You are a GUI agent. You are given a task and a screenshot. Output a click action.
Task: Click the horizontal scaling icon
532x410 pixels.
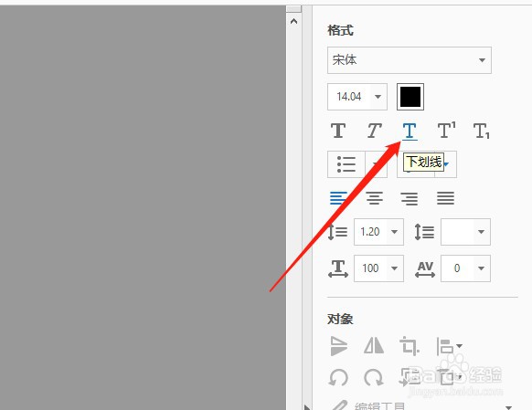coord(338,268)
